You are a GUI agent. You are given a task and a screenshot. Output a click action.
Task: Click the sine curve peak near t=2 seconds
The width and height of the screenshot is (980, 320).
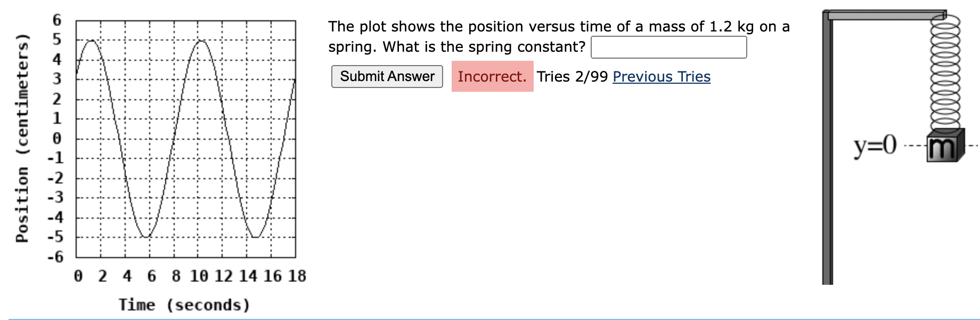click(x=92, y=41)
